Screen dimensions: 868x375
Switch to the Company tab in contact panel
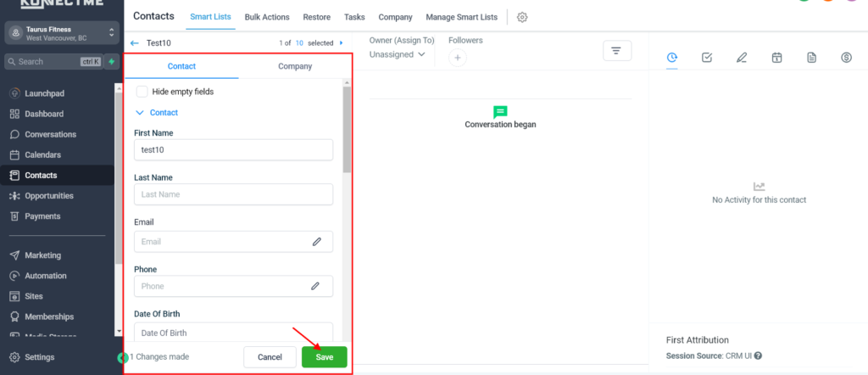point(294,66)
